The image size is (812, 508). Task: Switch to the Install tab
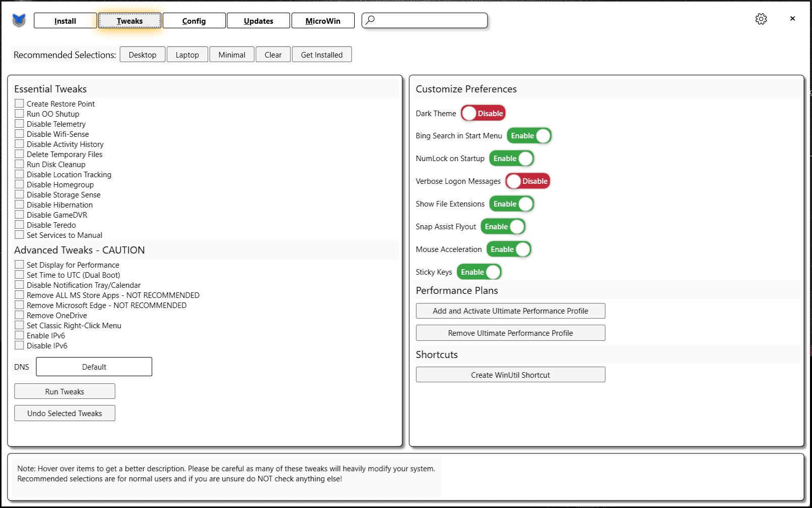coord(65,21)
